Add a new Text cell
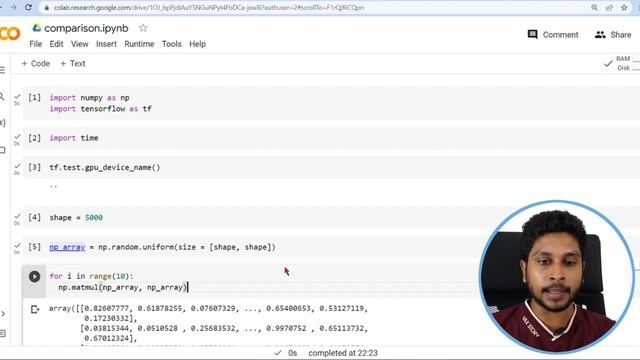Viewport: 640px width, 360px height. 73,63
